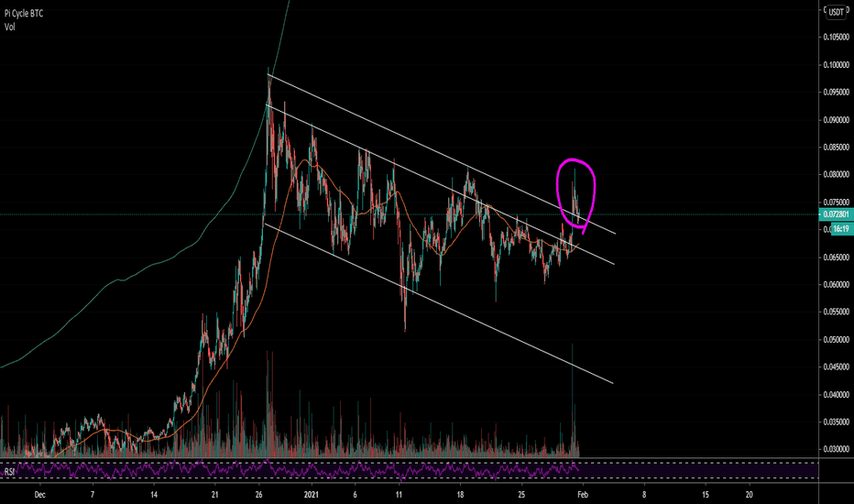Click the Feb date label on time axis
The image size is (854, 504).
point(583,495)
